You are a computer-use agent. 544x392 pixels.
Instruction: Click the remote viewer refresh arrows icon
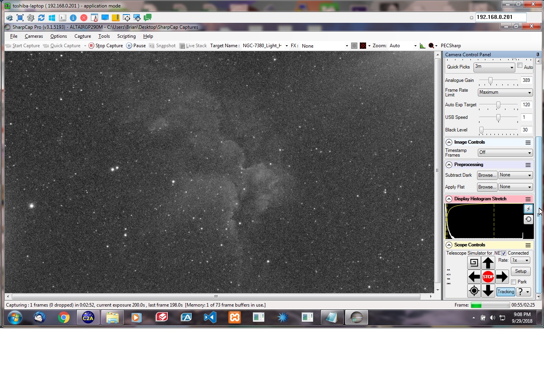41,18
